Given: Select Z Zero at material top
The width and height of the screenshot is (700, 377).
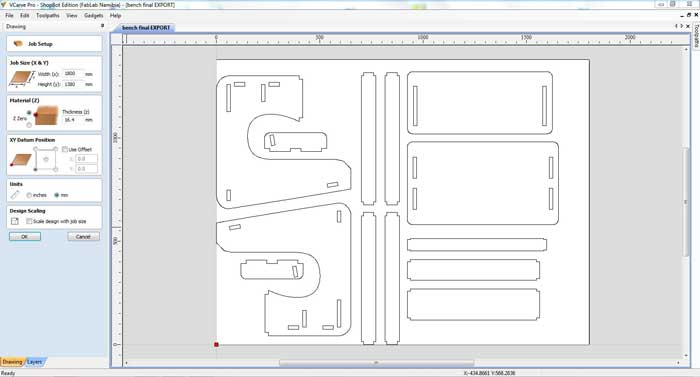Looking at the screenshot, I should point(29,113).
